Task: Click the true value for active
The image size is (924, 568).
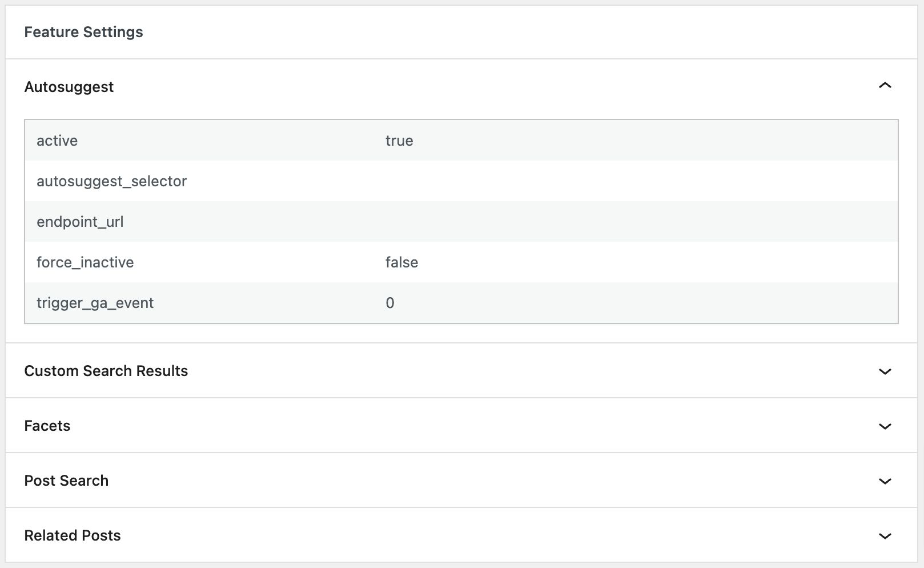Action: [400, 141]
